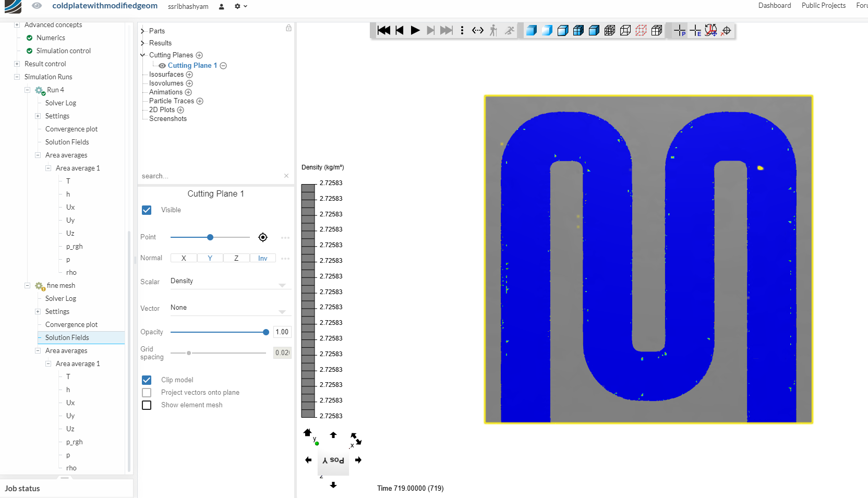The height and width of the screenshot is (498, 868).
Task: Open Convergence plot under fine mesh
Action: (x=71, y=324)
